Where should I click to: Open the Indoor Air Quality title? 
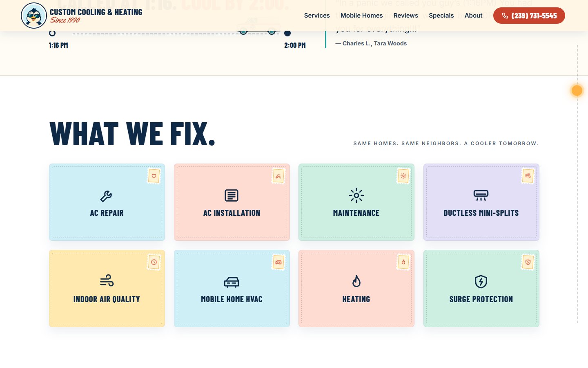coord(107,299)
